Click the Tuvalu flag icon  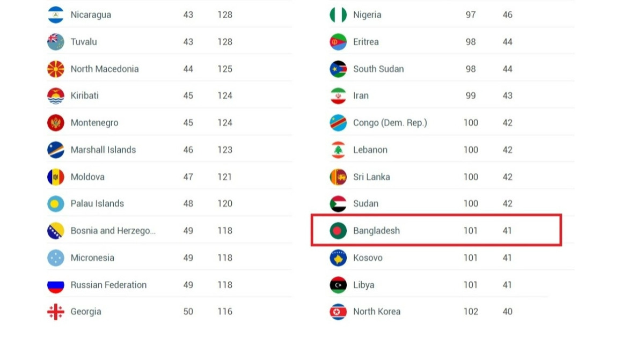pos(56,42)
